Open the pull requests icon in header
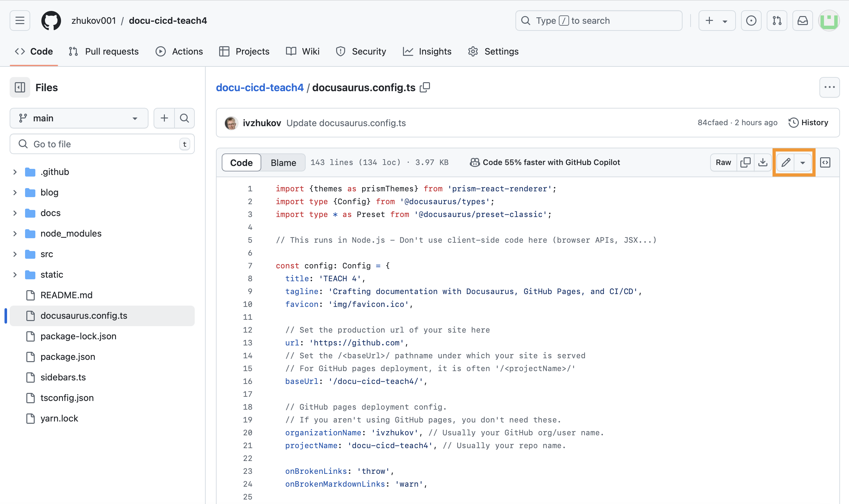 pyautogui.click(x=777, y=21)
